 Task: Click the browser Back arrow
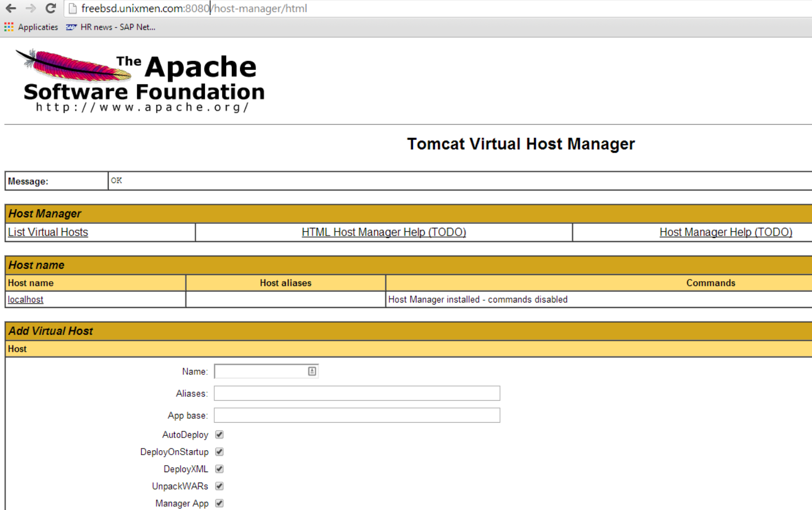tap(10, 8)
